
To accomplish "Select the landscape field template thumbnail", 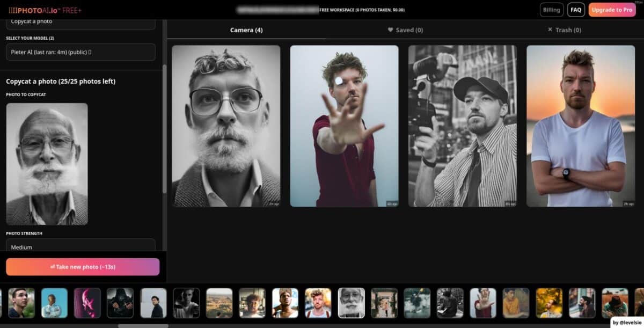I will (219, 303).
